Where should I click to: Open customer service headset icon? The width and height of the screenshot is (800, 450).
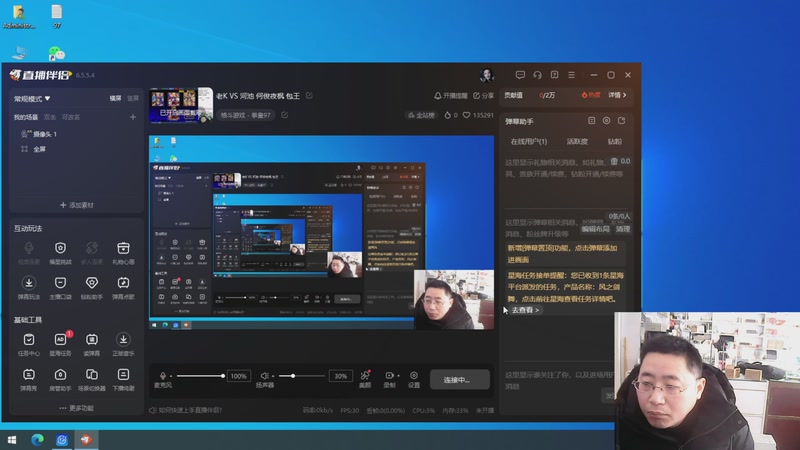coord(537,75)
